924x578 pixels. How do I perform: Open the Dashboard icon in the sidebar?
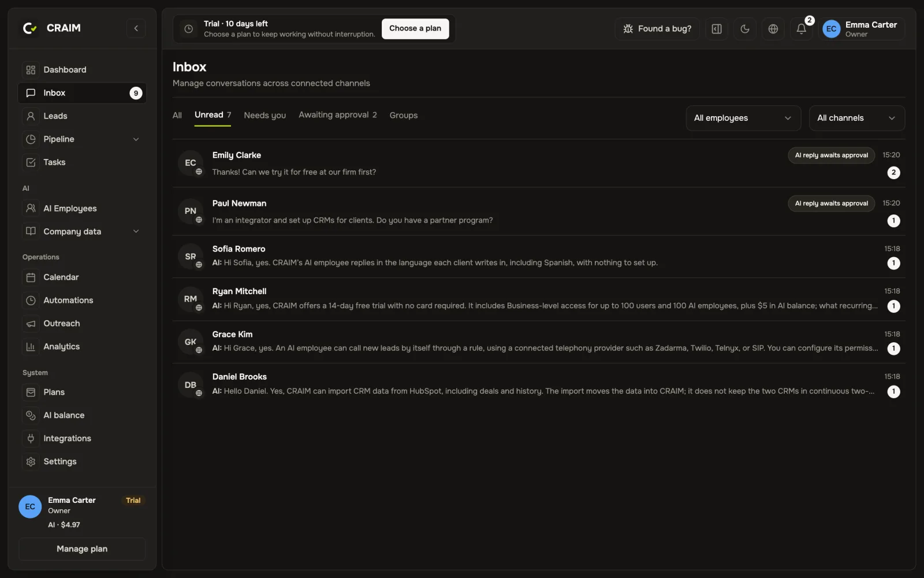click(31, 70)
